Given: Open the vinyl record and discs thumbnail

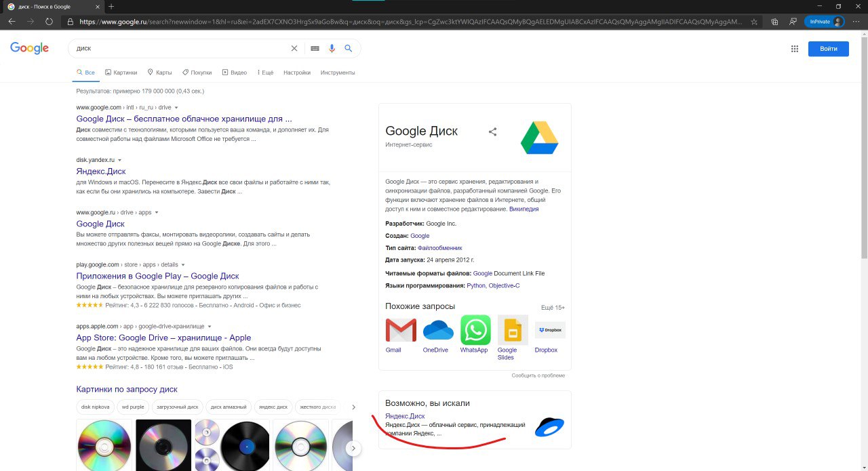Looking at the screenshot, I should tap(232, 445).
